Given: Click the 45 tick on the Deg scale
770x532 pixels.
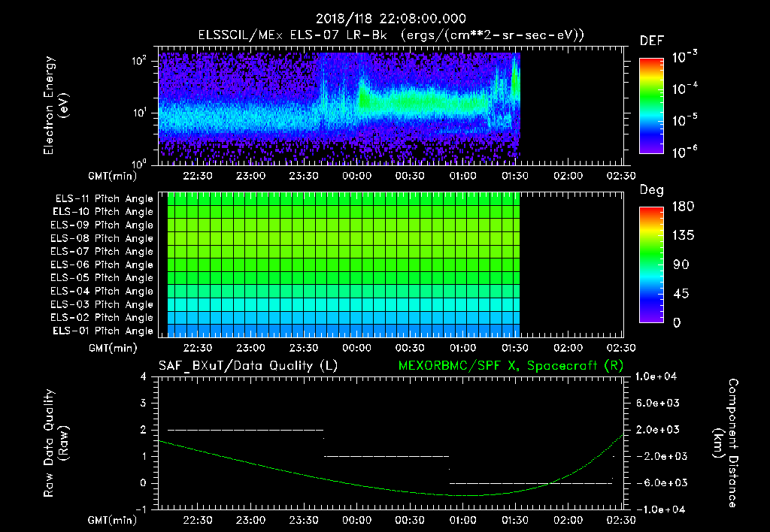Looking at the screenshot, I should pyautogui.click(x=681, y=294).
